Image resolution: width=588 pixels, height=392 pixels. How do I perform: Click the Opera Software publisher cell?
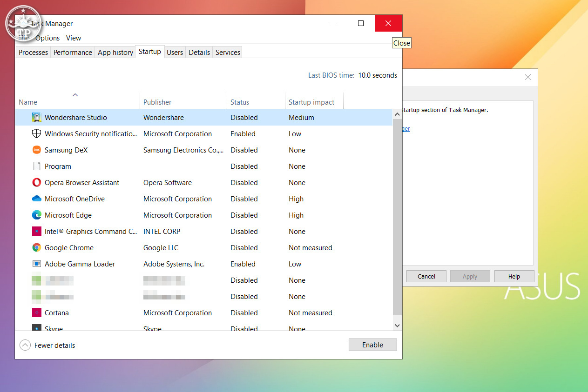coord(168,183)
